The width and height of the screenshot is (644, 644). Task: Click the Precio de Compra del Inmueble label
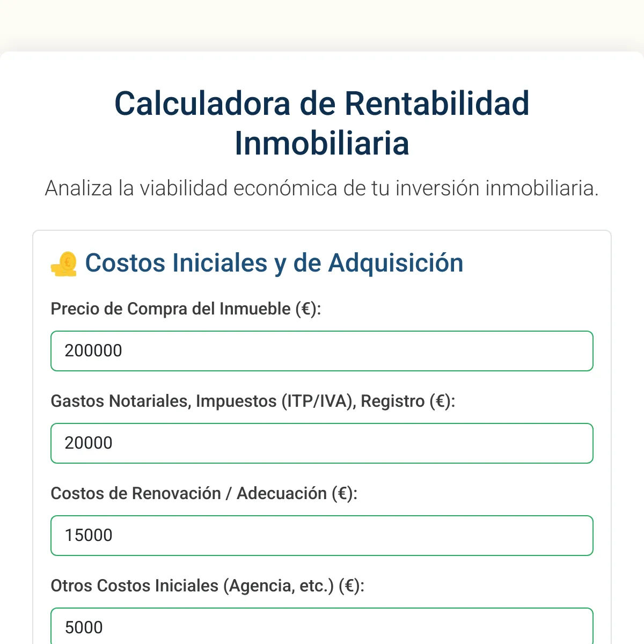(x=186, y=309)
